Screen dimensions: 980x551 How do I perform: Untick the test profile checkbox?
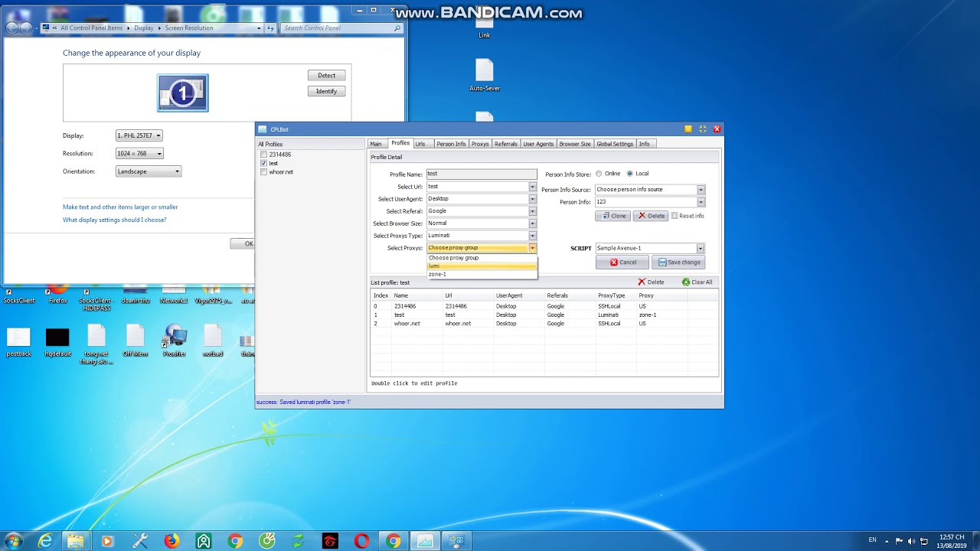[263, 163]
